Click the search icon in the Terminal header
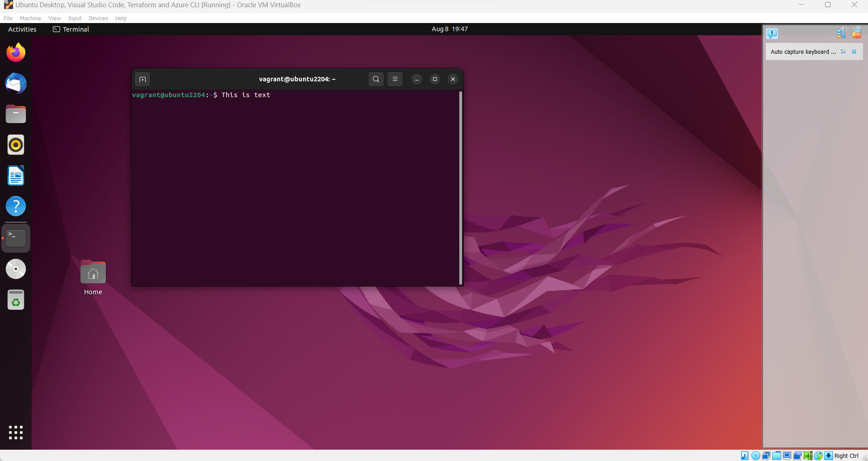 pos(376,79)
